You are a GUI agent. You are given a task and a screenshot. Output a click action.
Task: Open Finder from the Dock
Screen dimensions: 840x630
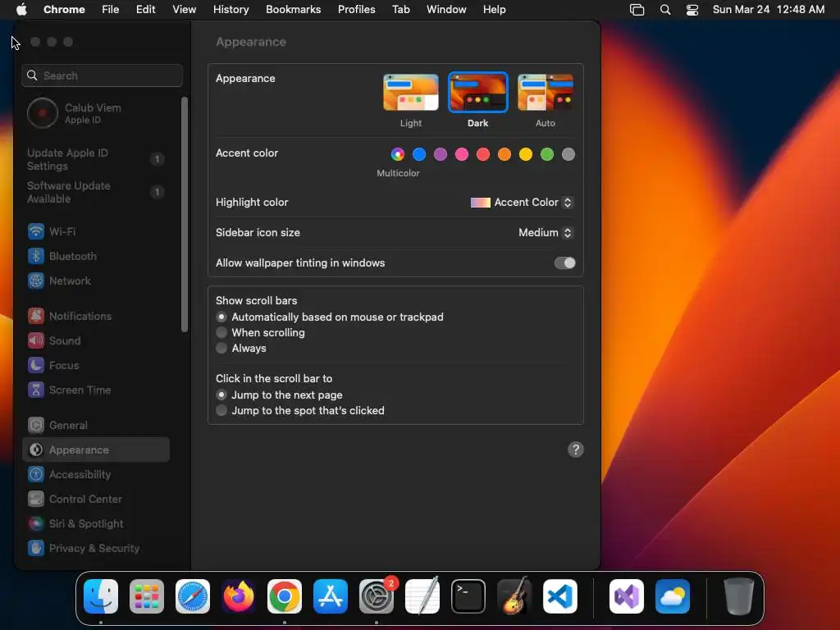101,596
